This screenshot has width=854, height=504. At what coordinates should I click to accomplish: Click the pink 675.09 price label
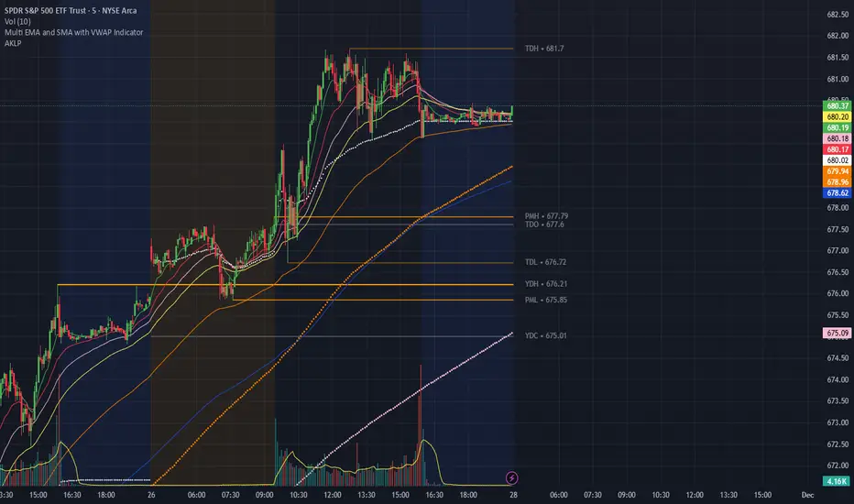pyautogui.click(x=837, y=333)
